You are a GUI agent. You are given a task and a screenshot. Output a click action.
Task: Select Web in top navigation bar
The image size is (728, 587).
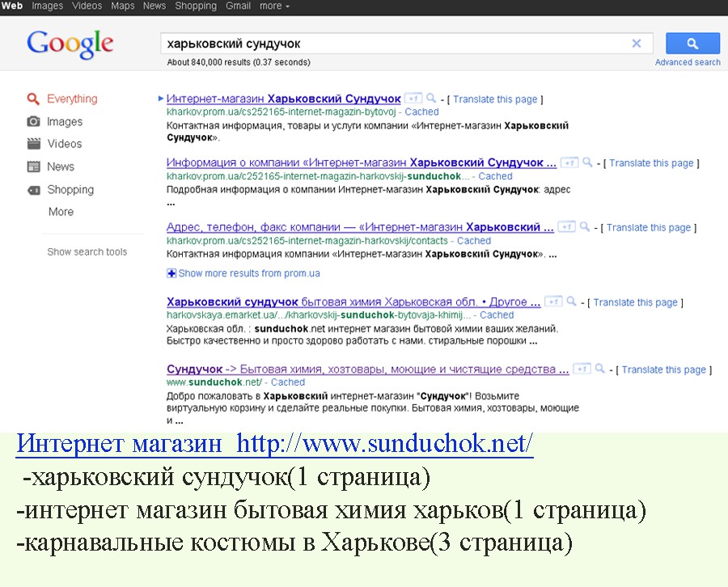coord(12,6)
